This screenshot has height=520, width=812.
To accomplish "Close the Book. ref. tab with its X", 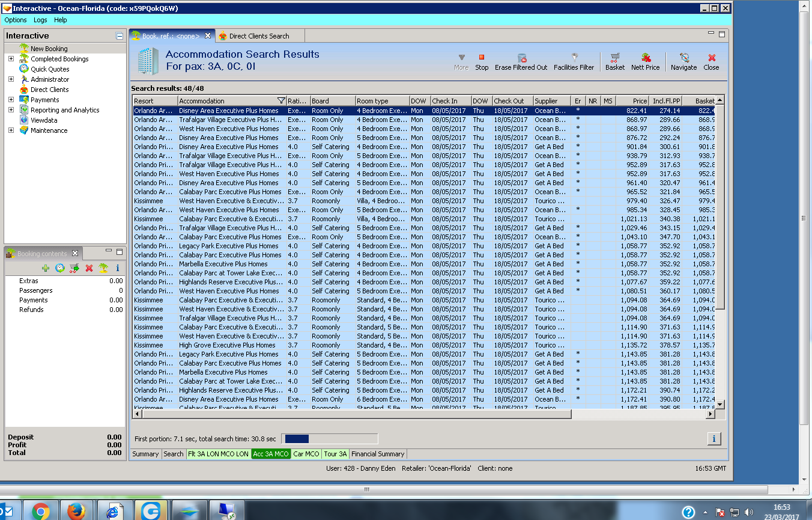I will point(208,36).
